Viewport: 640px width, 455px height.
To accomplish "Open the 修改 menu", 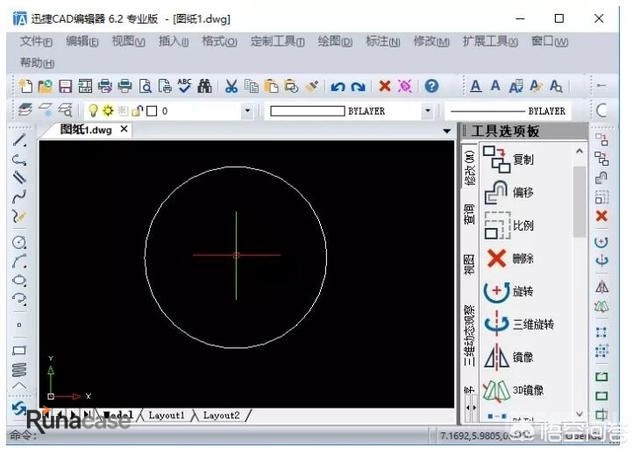I will 431,41.
